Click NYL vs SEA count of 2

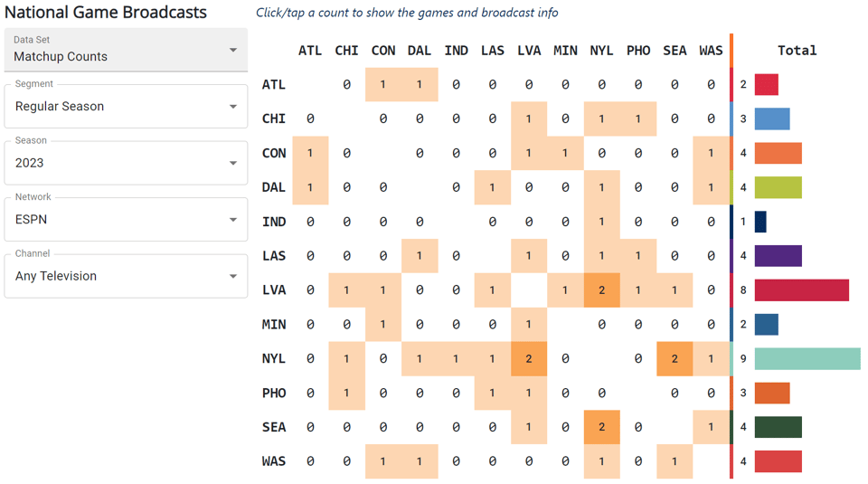[675, 358]
